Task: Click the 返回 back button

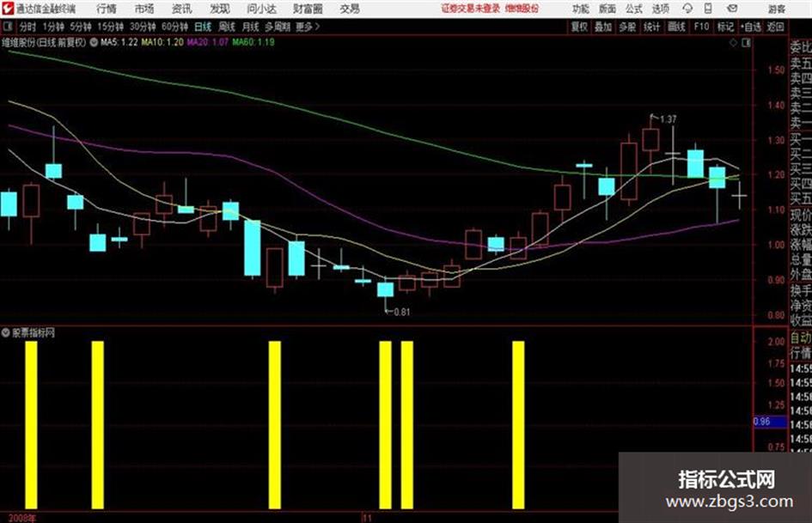Action: (x=775, y=27)
